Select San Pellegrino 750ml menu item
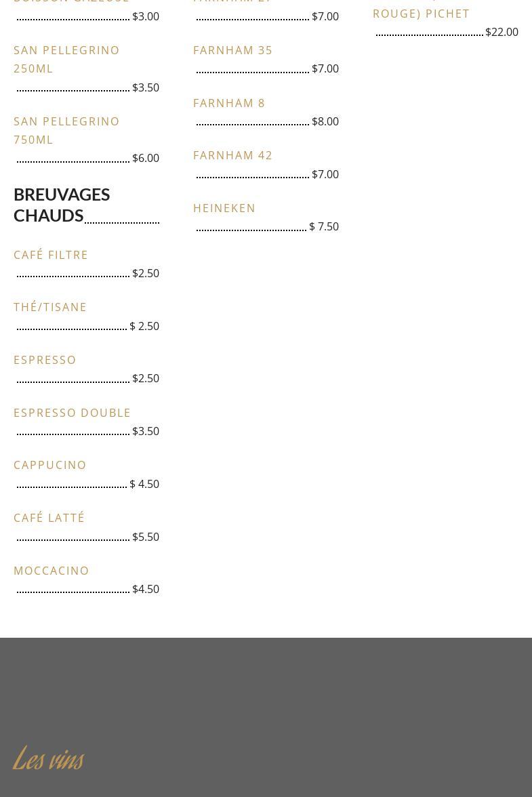Image resolution: width=532 pixels, height=797 pixels. 66,130
